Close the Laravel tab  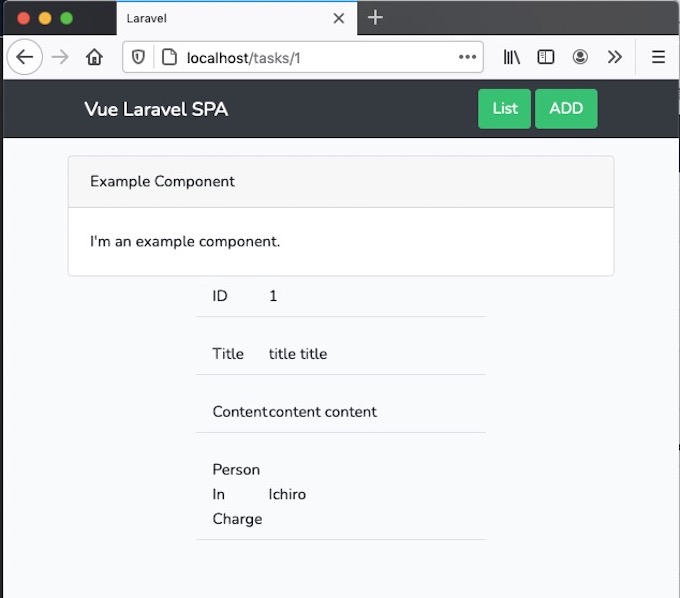click(339, 18)
